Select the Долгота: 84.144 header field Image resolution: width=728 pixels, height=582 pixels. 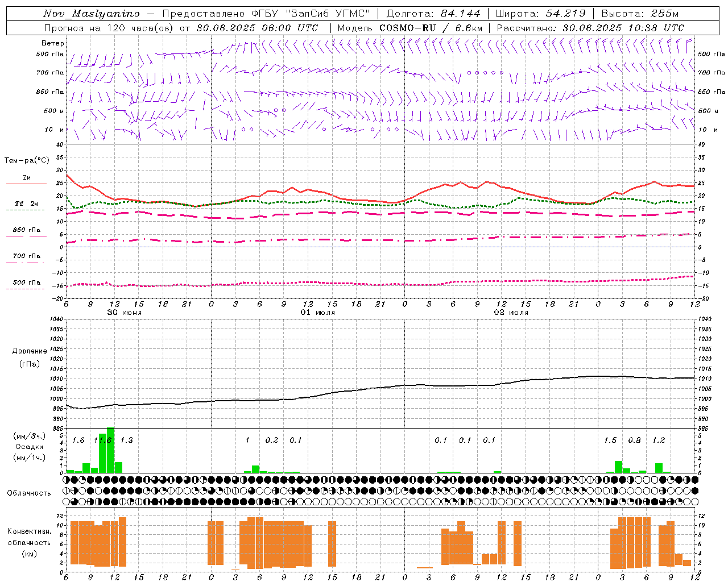[433, 14]
